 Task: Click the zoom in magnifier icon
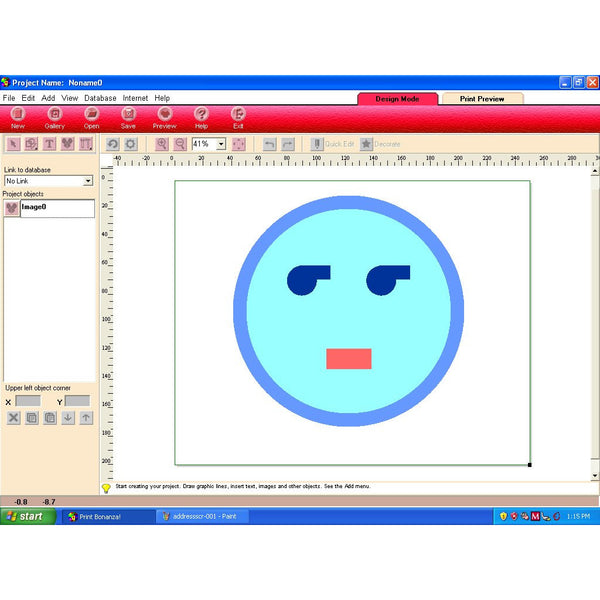tap(162, 144)
